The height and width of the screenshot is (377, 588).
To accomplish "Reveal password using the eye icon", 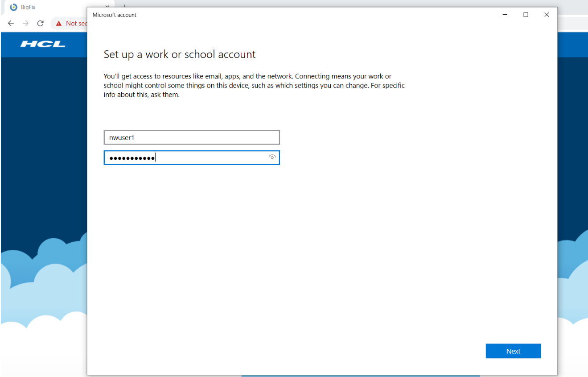I will [272, 157].
